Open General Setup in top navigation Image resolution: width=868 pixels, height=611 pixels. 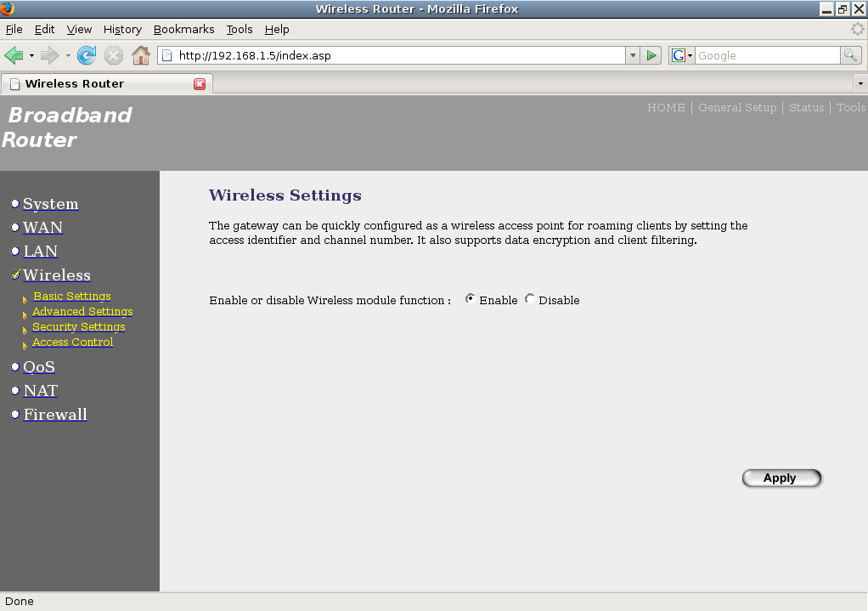click(x=737, y=107)
